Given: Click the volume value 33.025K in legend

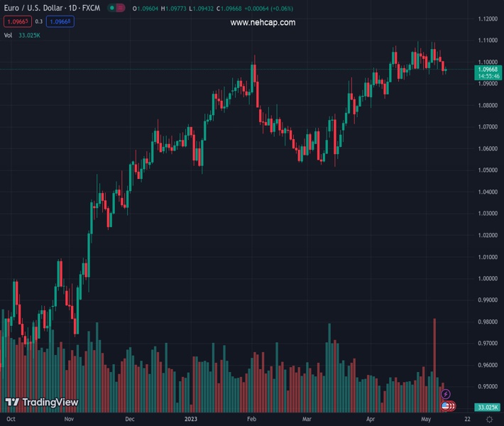Looking at the screenshot, I should (30, 35).
